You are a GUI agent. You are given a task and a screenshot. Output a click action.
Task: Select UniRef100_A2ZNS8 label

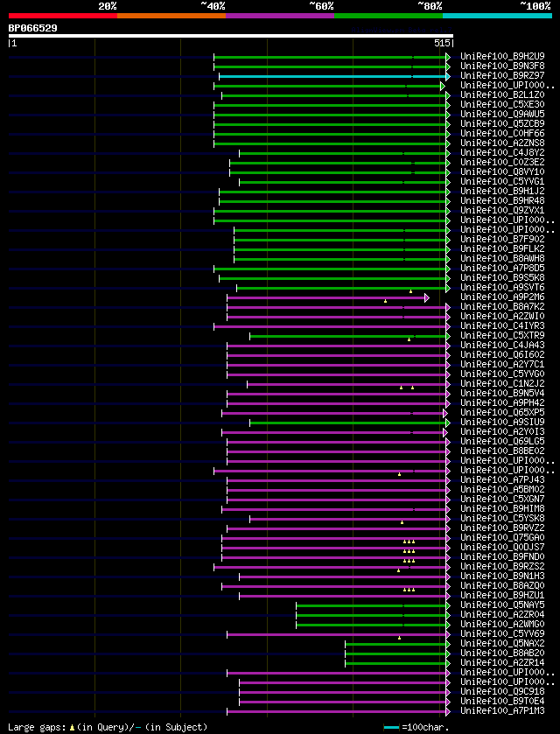pos(502,143)
